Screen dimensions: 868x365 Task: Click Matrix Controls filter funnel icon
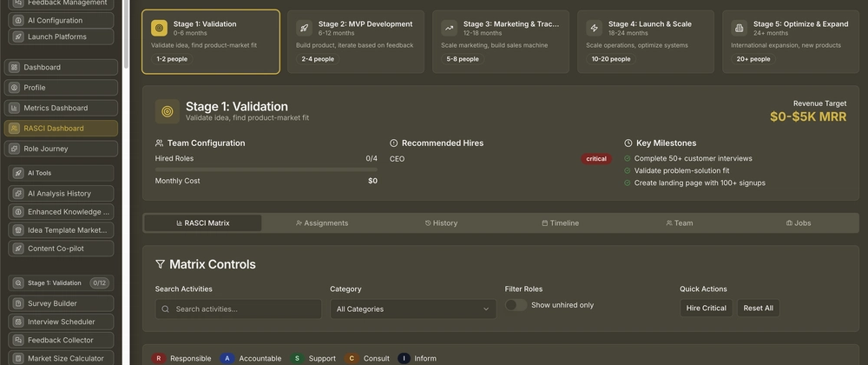point(160,265)
